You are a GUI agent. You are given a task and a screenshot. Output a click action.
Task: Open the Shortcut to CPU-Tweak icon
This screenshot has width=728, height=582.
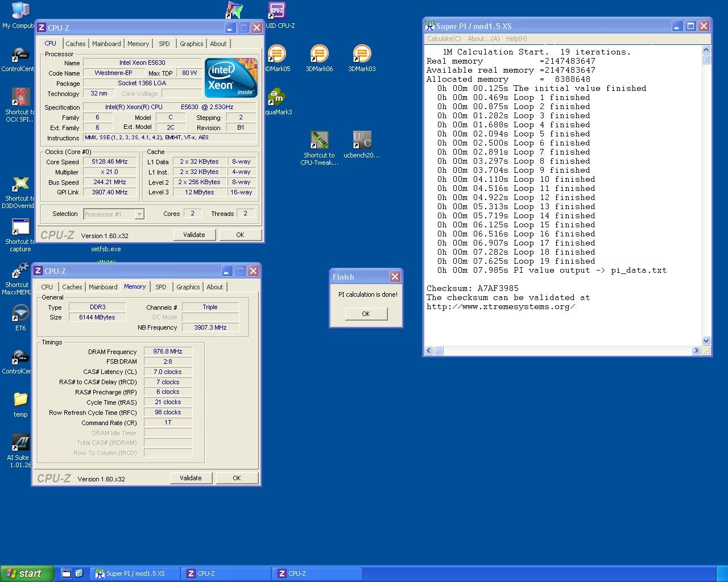click(319, 140)
